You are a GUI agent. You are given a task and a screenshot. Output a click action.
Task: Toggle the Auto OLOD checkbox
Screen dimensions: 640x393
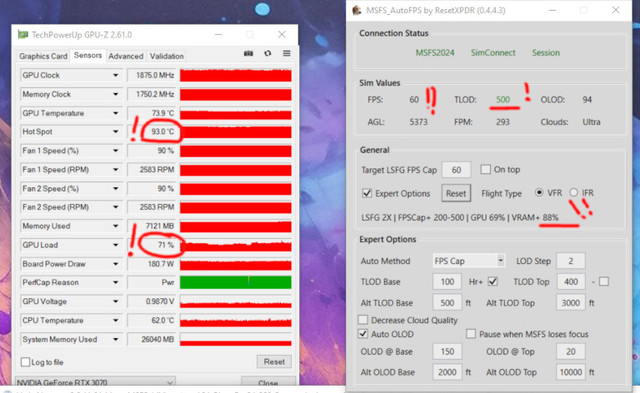point(363,334)
